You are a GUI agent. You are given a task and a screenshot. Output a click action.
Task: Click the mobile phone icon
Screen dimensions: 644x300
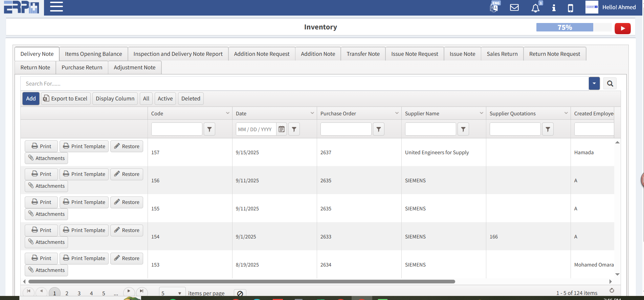pos(570,8)
